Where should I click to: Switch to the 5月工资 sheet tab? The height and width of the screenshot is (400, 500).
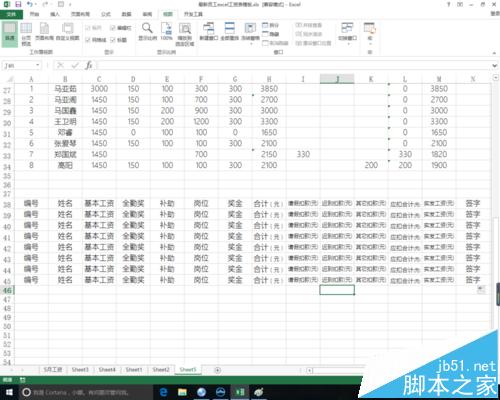(x=53, y=370)
